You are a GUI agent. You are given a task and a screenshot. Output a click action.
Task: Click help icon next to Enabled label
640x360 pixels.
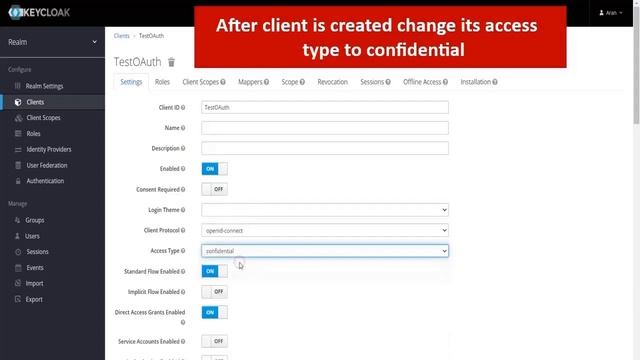click(x=183, y=169)
